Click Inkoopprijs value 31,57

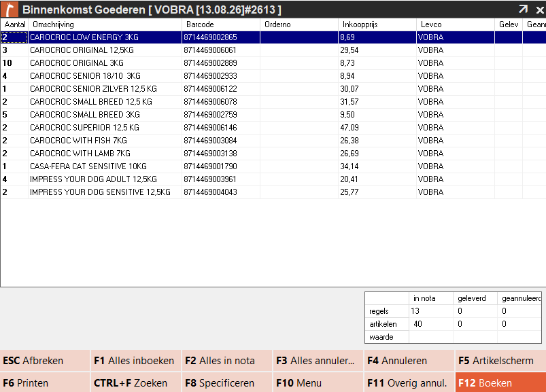point(349,102)
